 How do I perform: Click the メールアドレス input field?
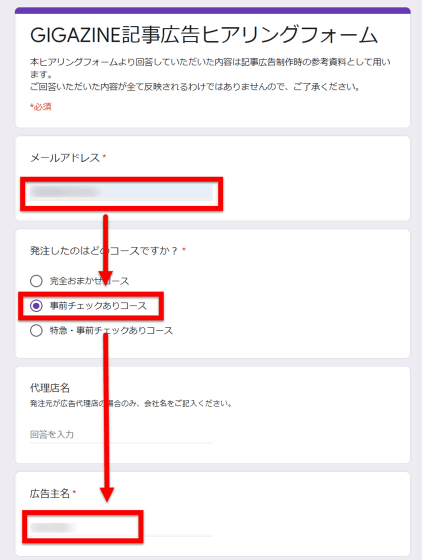(x=121, y=192)
